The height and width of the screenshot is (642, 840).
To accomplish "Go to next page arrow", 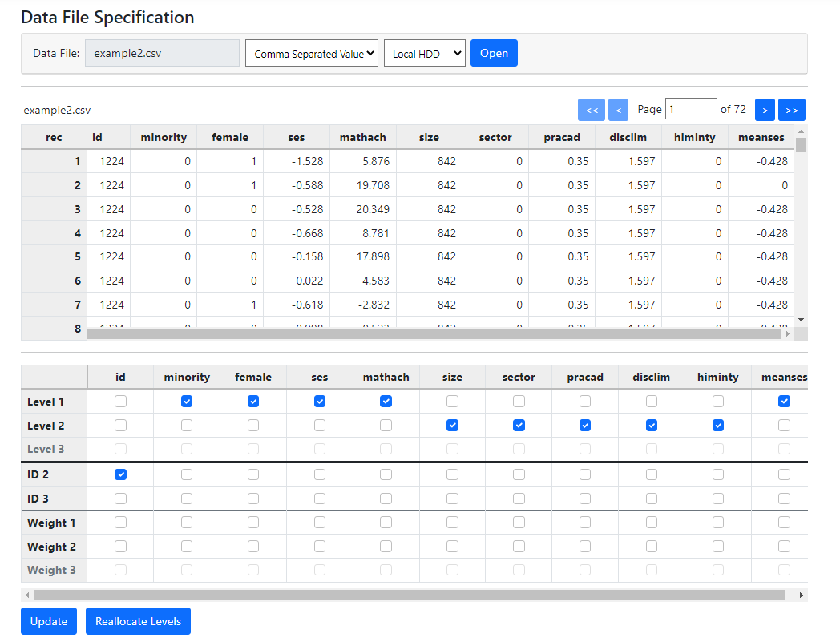I will [765, 110].
